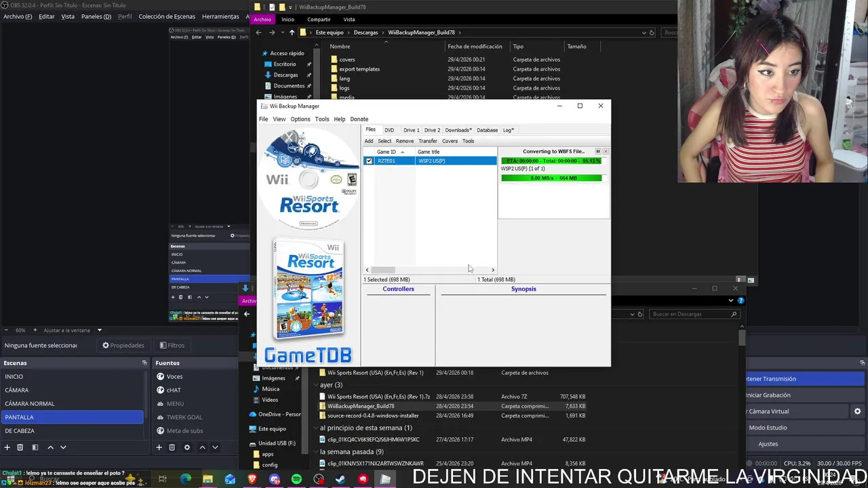The image size is (868, 488).
Task: Open Steam from the taskbar
Action: click(341, 479)
